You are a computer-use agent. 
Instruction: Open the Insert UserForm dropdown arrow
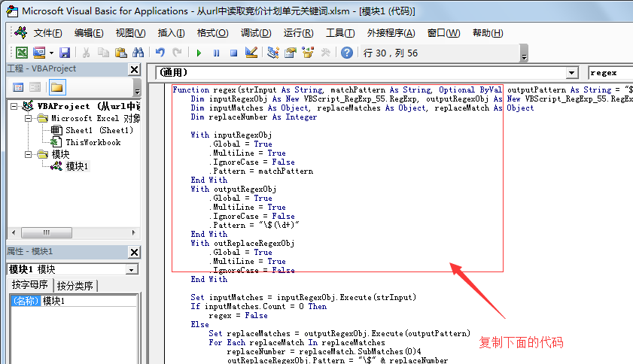tap(51, 53)
